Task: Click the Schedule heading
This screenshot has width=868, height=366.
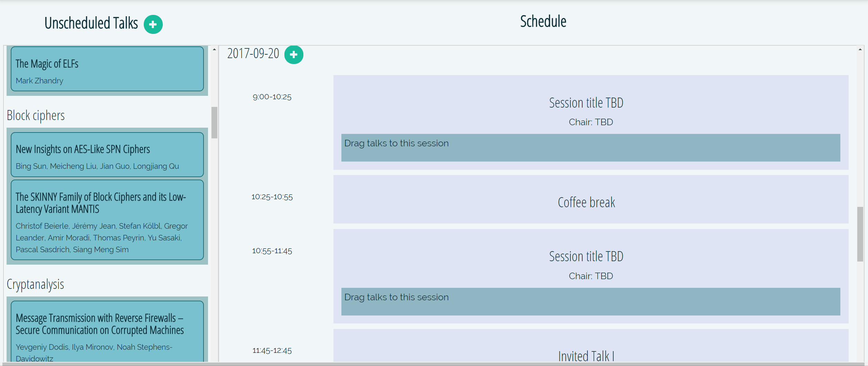Action: point(542,21)
